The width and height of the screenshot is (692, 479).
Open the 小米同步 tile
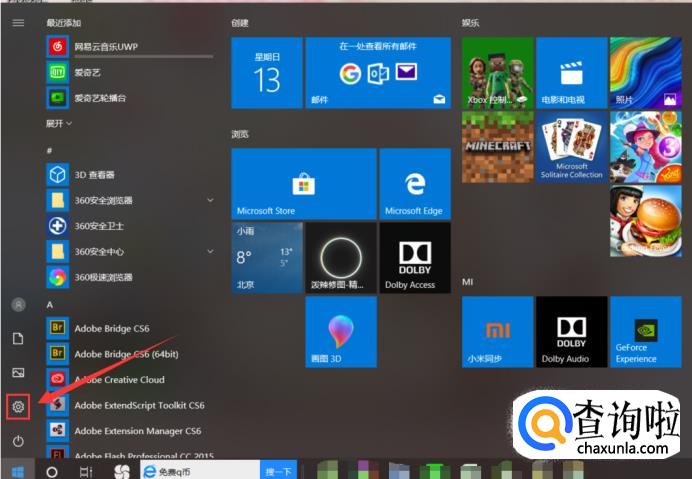click(497, 332)
